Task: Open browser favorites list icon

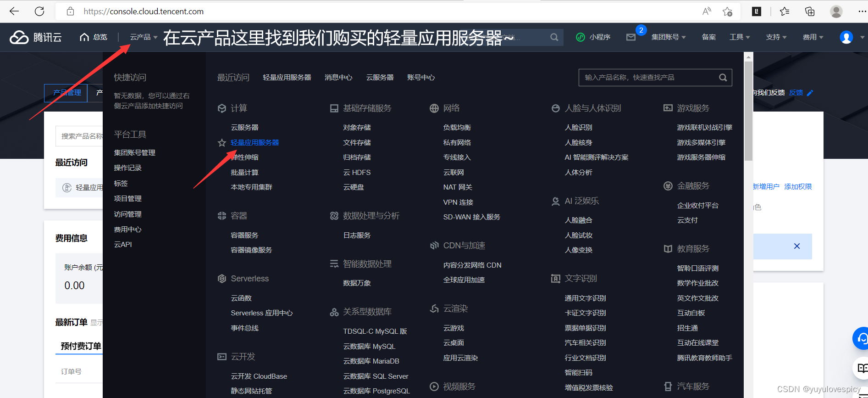Action: (785, 11)
